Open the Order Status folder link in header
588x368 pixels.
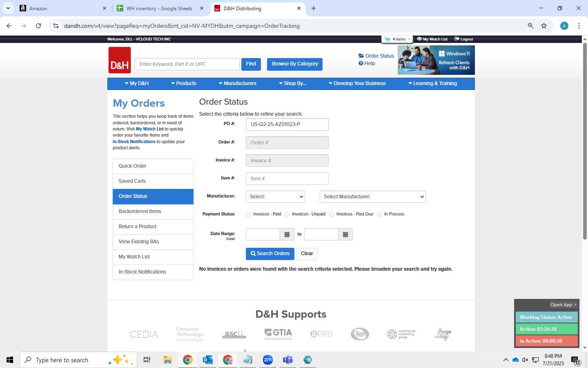coord(376,56)
